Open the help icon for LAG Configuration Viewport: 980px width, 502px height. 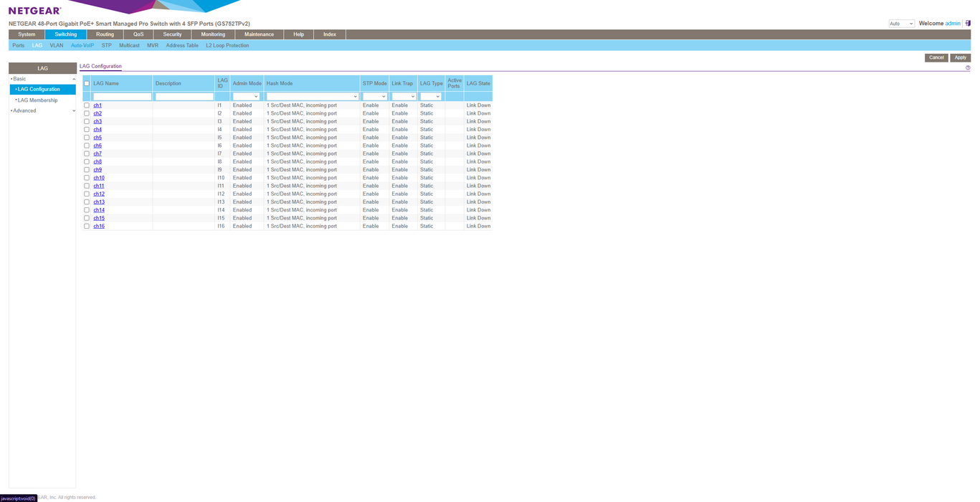[968, 68]
